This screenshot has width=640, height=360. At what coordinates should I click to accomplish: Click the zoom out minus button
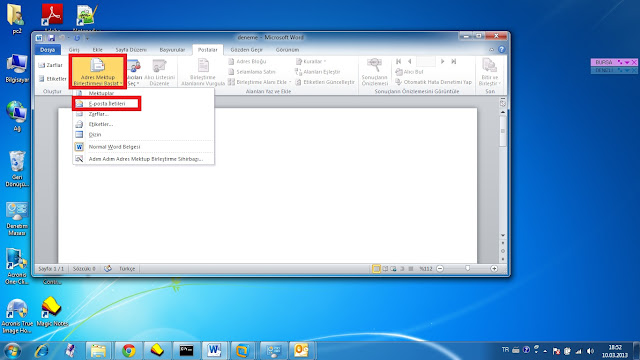[440, 269]
